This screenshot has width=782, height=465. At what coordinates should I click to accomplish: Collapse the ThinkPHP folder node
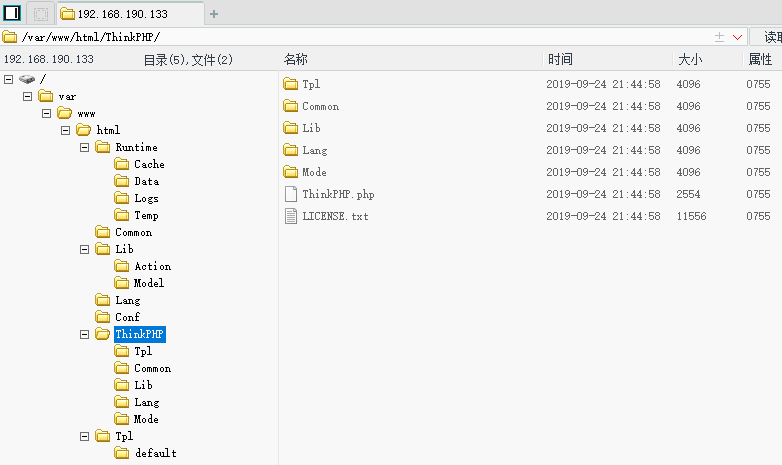pos(84,334)
